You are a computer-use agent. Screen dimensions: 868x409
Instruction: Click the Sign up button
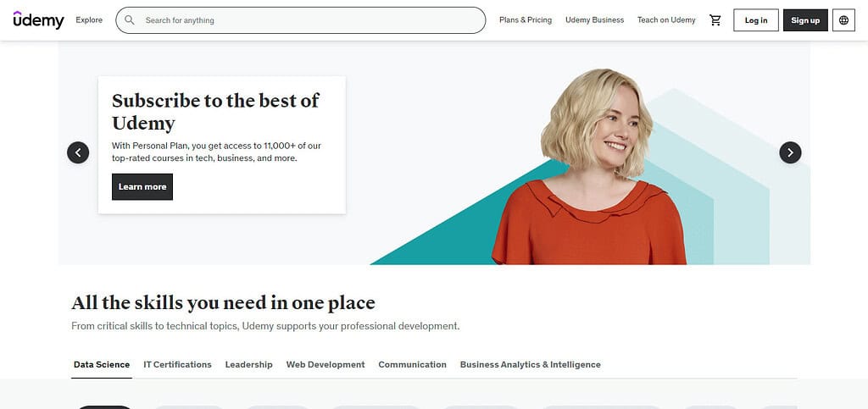click(805, 20)
